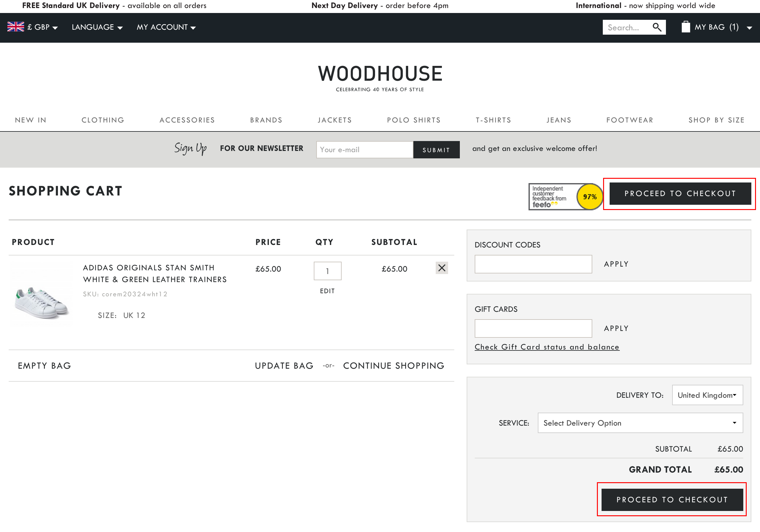Focus the quantity input field
This screenshot has height=532, width=760.
(327, 271)
